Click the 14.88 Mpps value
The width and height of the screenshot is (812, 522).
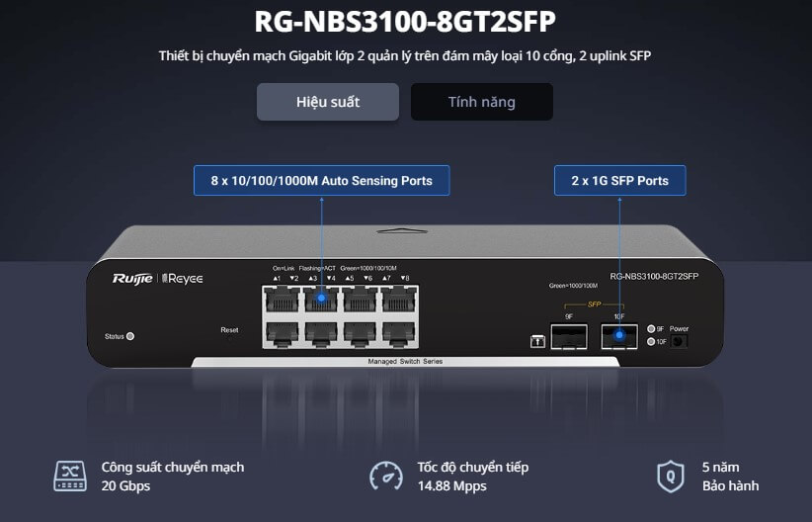452,486
